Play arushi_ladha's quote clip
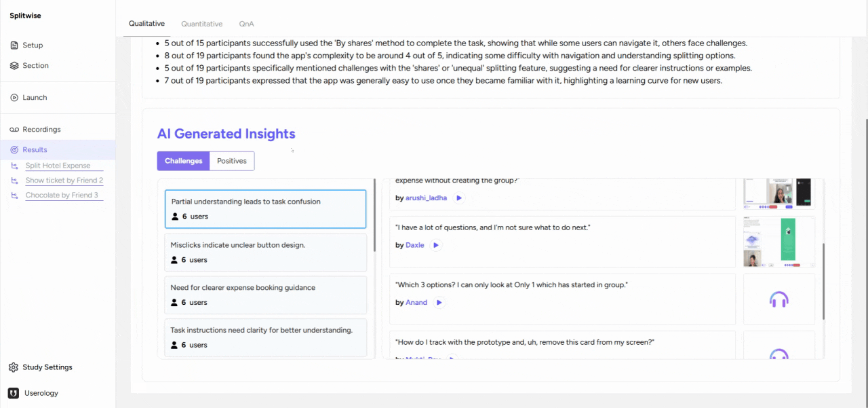868x408 pixels. (459, 198)
